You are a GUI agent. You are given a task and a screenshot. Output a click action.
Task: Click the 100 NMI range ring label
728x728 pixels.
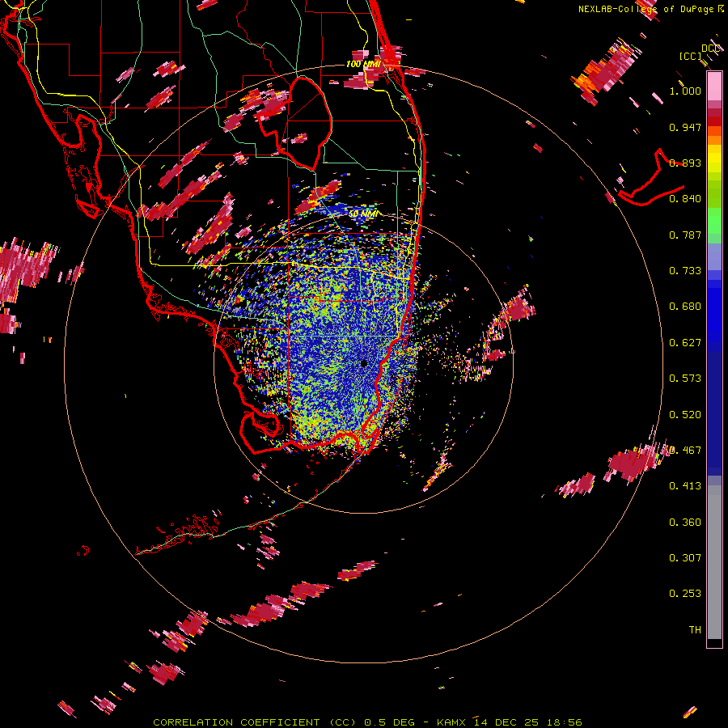click(363, 64)
